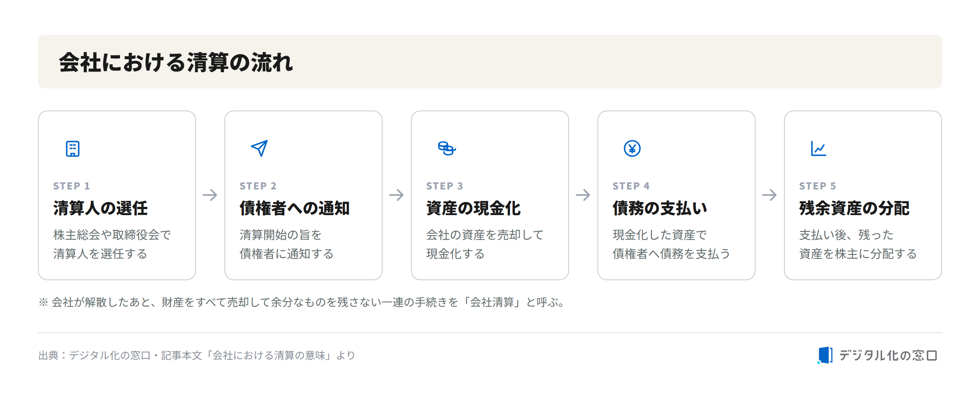The height and width of the screenshot is (401, 980).
Task: Click the arrow between Step 4 and Step 5
Action: coord(769,195)
